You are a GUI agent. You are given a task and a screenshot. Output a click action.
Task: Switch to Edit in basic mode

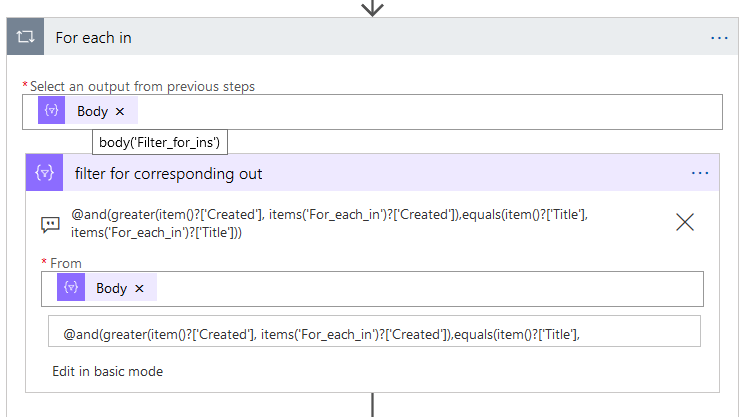tap(107, 371)
